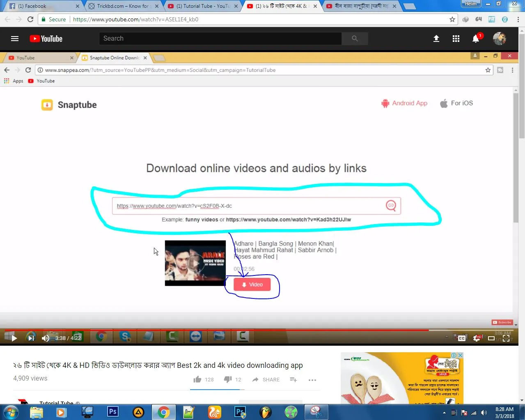
Task: Toggle theater mode
Action: point(491,338)
